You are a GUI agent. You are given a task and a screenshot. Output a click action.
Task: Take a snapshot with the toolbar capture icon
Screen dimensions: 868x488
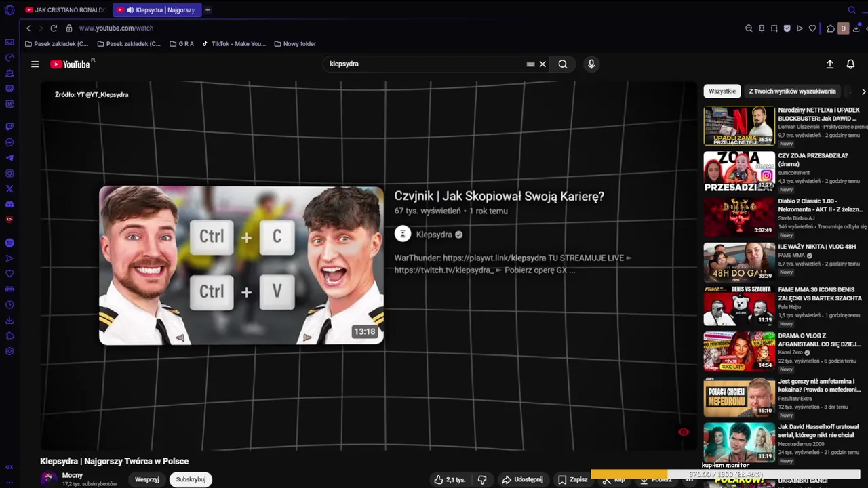coord(774,28)
